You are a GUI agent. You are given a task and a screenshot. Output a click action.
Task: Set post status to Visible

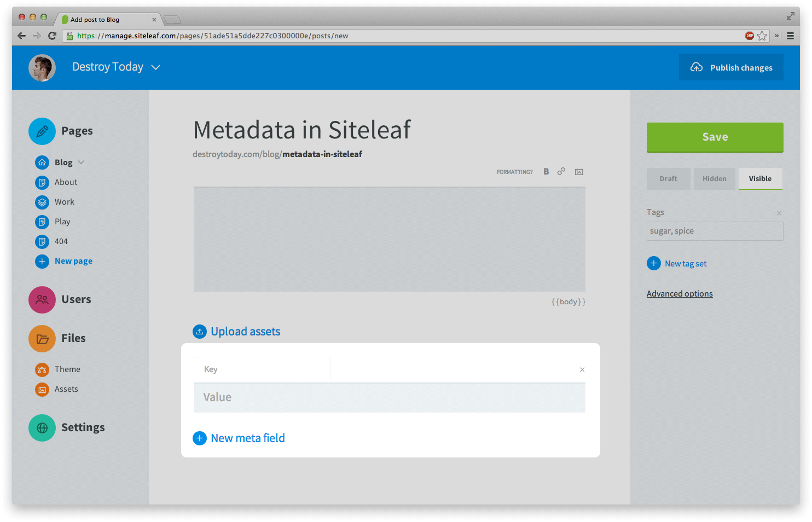pyautogui.click(x=760, y=179)
